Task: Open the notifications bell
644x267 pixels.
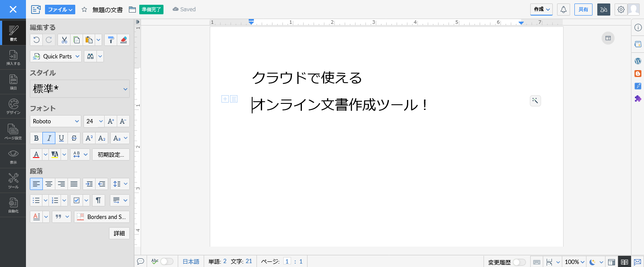Action: 563,10
